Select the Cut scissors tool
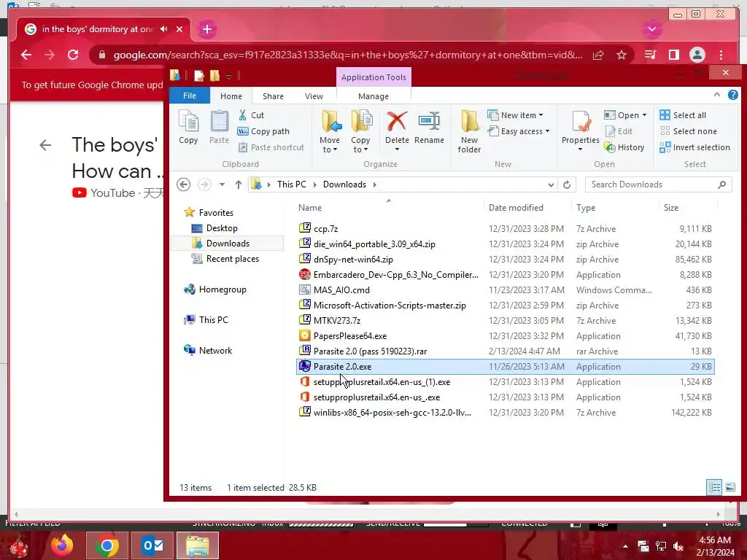The width and height of the screenshot is (747, 560). tap(251, 115)
